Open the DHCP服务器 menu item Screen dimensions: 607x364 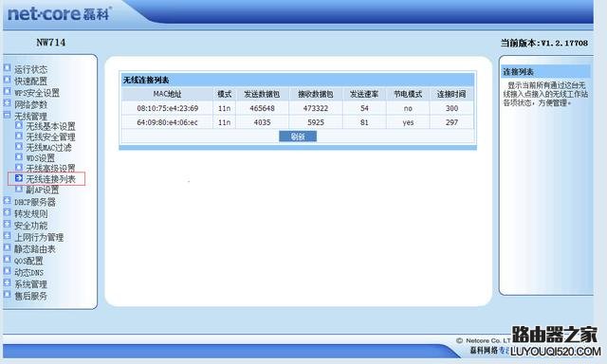click(35, 202)
